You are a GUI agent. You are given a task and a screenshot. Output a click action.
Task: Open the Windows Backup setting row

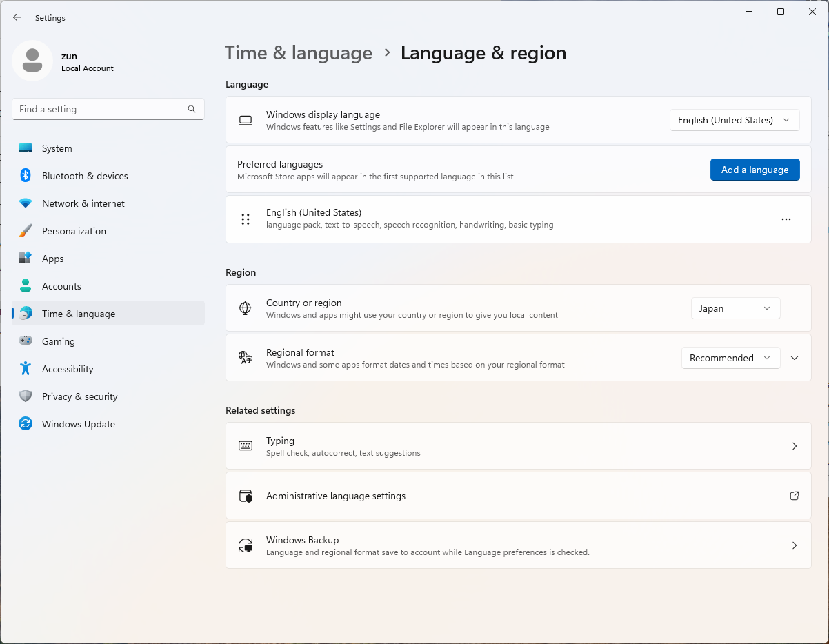pos(519,545)
